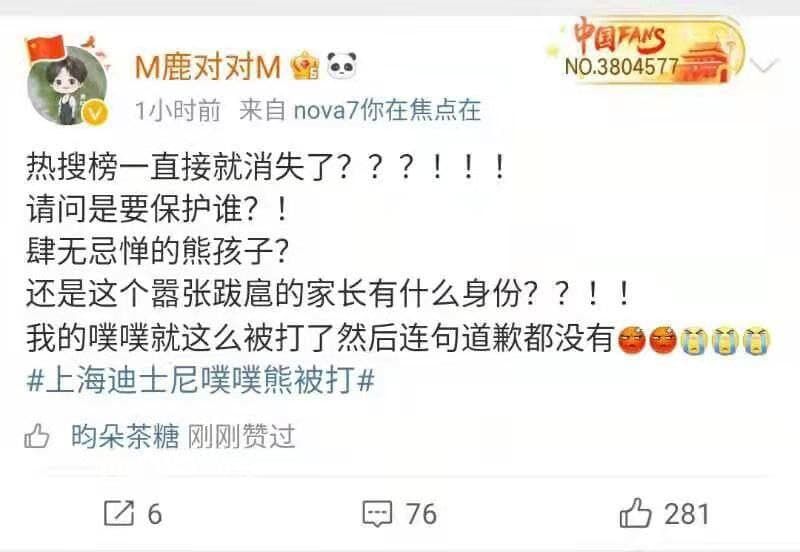Open M鹿对对M user profile name
The height and width of the screenshot is (552, 800).
208,67
